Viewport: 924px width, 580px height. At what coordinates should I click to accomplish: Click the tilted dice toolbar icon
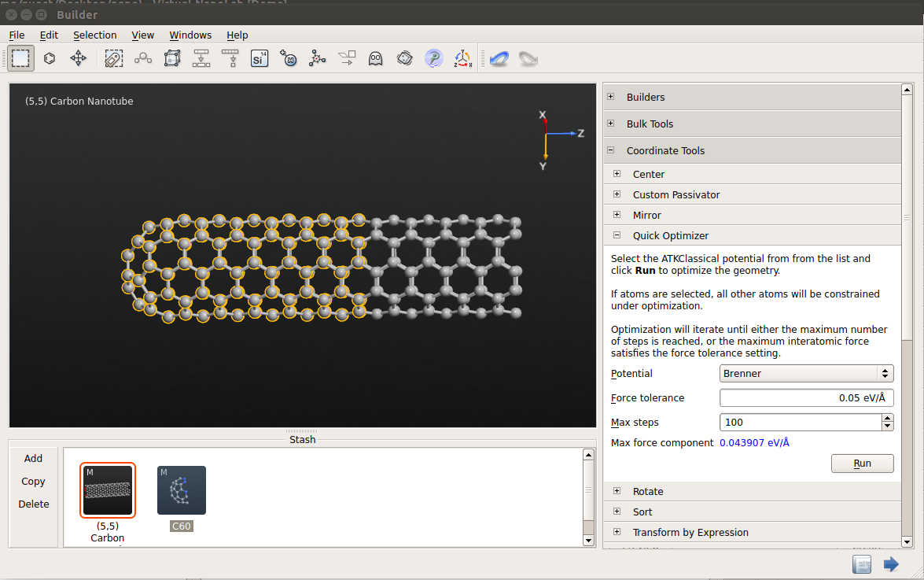pos(405,58)
